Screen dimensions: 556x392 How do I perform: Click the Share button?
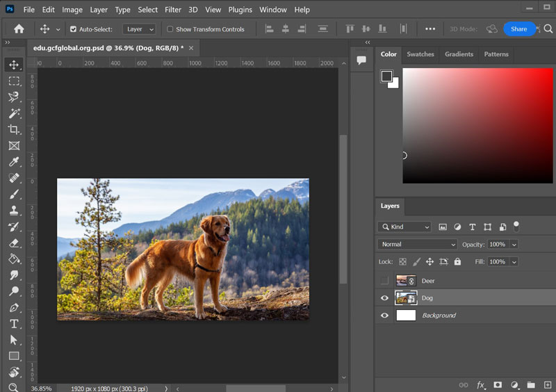518,29
